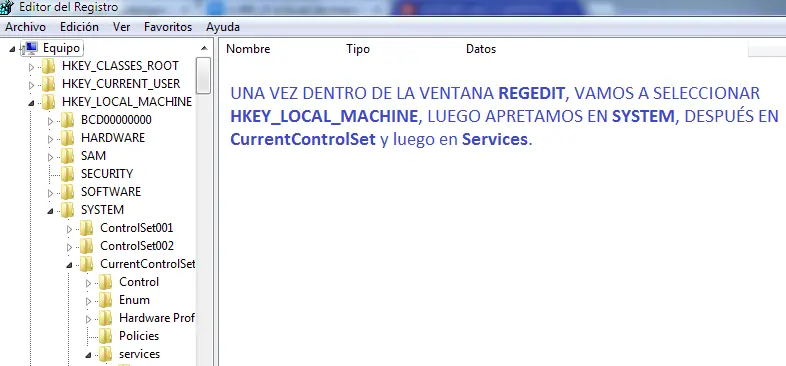This screenshot has height=366, width=786.
Task: Click the Enum folder icon
Action: (x=106, y=300)
